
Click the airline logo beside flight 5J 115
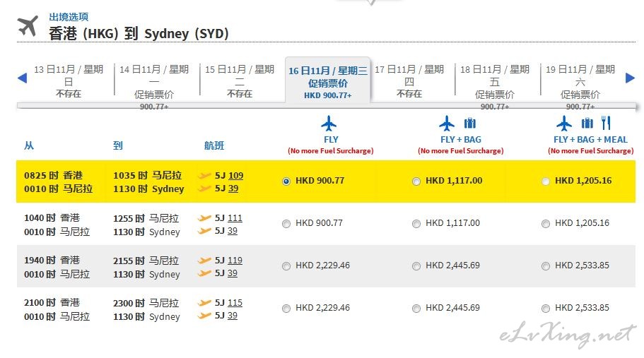tap(205, 303)
